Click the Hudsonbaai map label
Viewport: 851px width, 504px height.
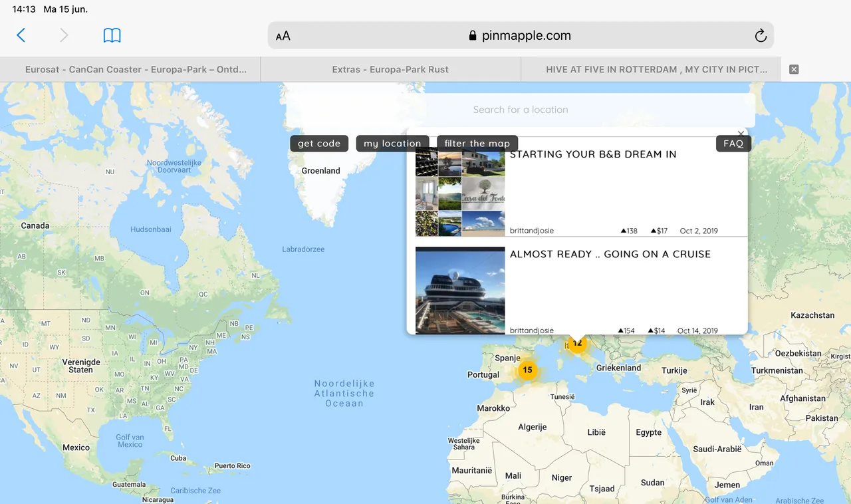[x=151, y=229]
